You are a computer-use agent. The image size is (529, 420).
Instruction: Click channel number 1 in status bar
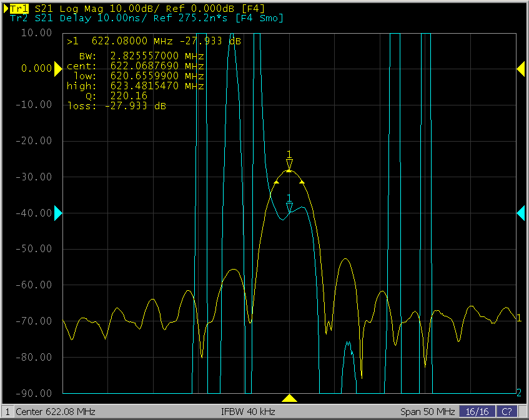tap(7, 412)
